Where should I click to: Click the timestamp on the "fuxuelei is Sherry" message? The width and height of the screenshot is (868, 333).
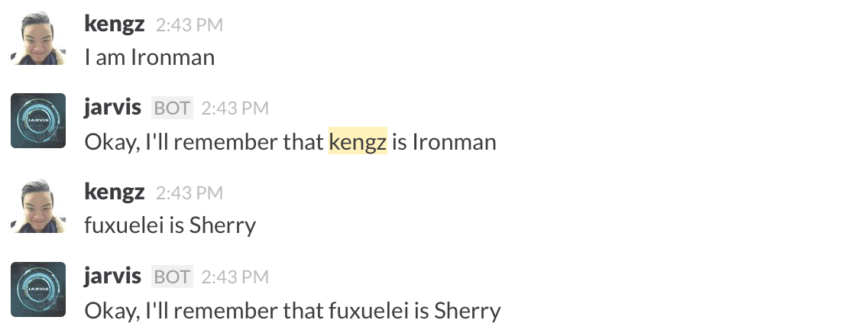[189, 193]
